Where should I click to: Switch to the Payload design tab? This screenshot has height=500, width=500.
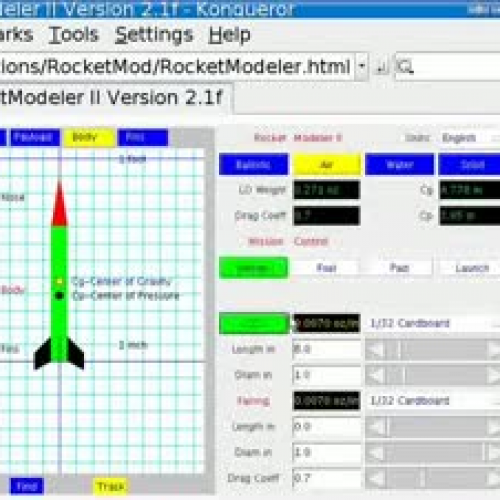point(35,137)
